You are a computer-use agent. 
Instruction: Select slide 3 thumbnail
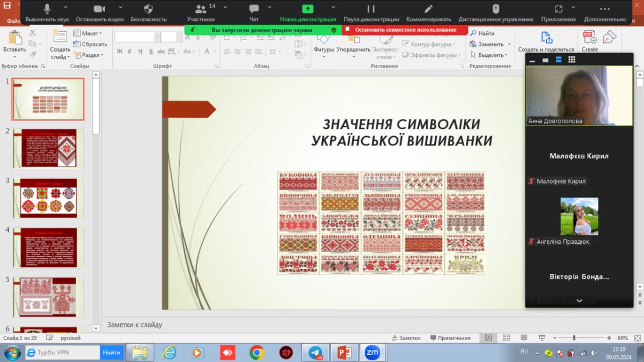coord(48,198)
